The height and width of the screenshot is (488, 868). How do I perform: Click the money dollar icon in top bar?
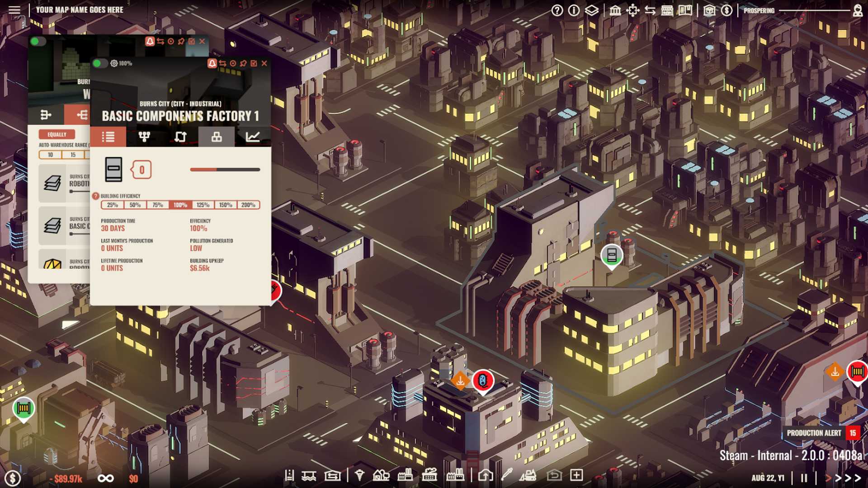pyautogui.click(x=727, y=10)
